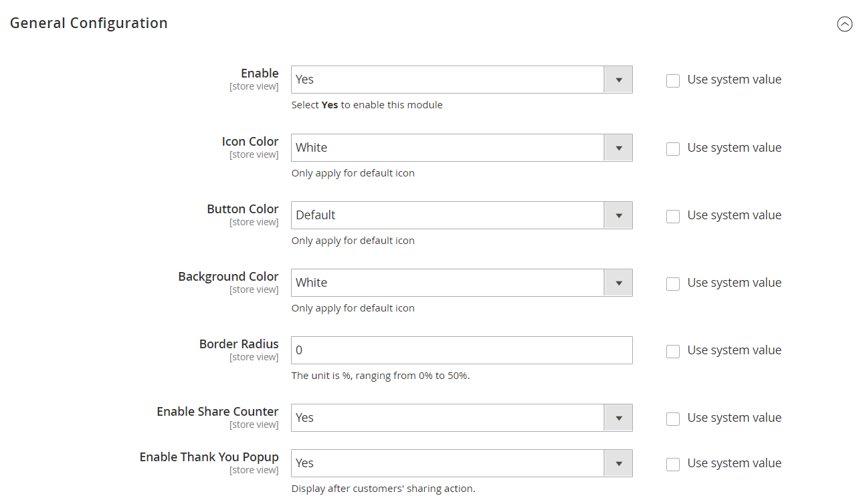Open the Icon Color dropdown

(x=462, y=148)
